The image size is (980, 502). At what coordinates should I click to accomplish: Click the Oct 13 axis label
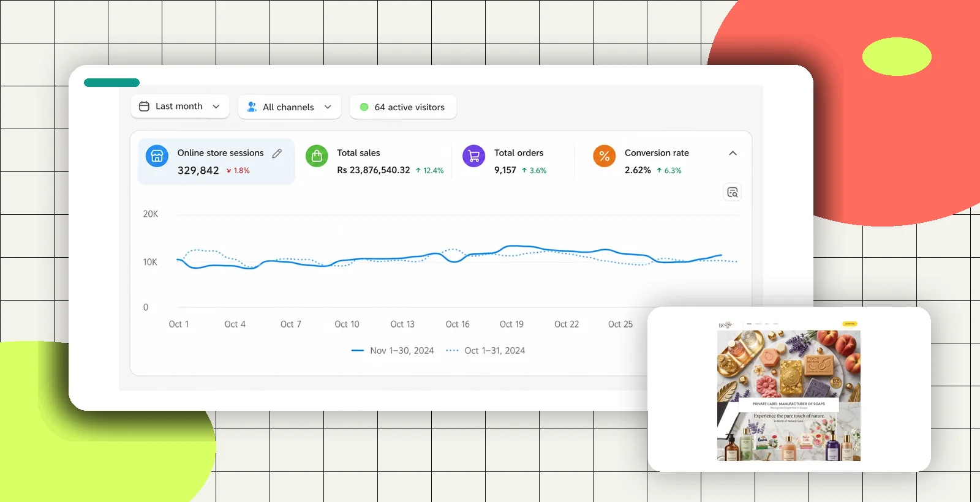tap(402, 324)
